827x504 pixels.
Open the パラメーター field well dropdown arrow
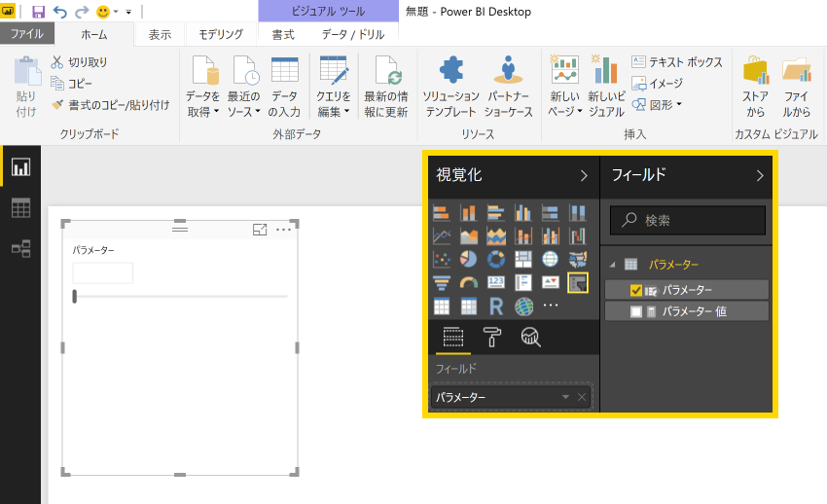click(x=565, y=397)
